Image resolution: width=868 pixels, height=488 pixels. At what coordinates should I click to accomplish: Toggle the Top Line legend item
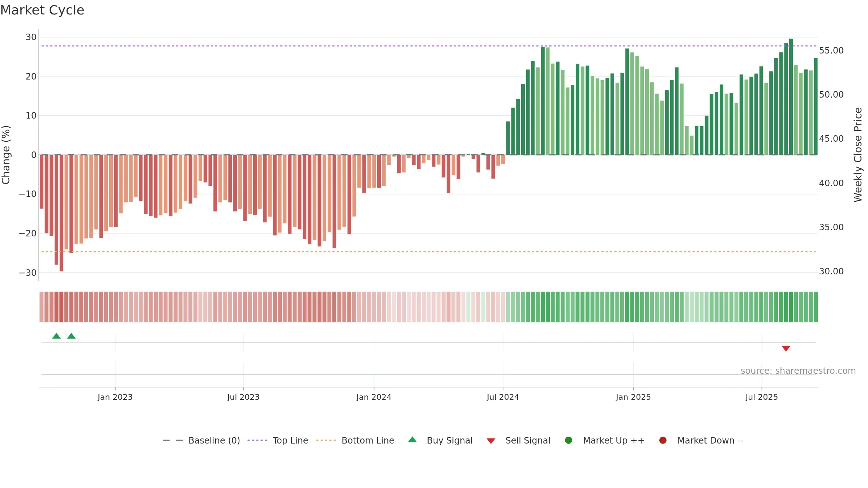[278, 440]
